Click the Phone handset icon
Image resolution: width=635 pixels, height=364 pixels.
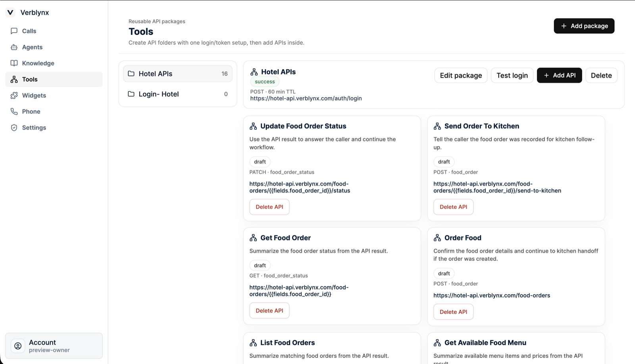(x=14, y=111)
